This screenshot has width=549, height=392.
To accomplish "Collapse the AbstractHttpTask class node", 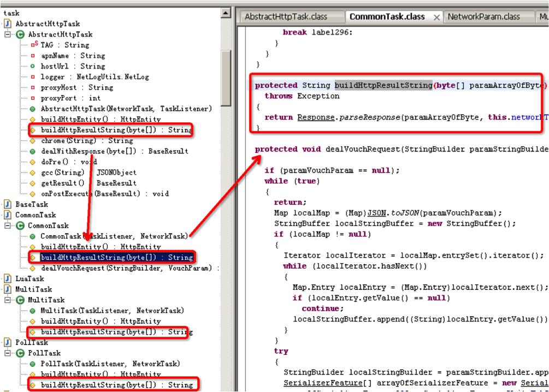I will (x=8, y=34).
